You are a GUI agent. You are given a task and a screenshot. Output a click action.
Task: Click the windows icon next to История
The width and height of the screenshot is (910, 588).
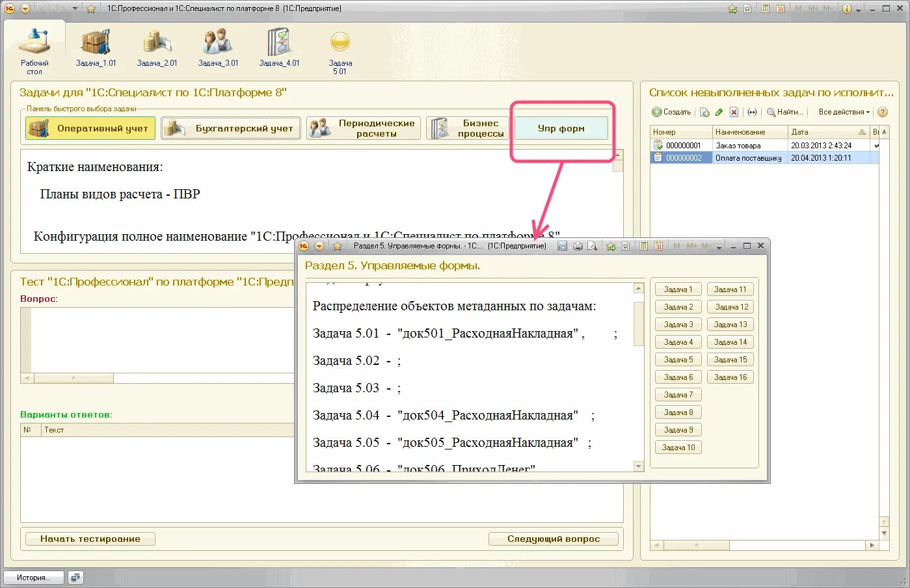(75, 578)
